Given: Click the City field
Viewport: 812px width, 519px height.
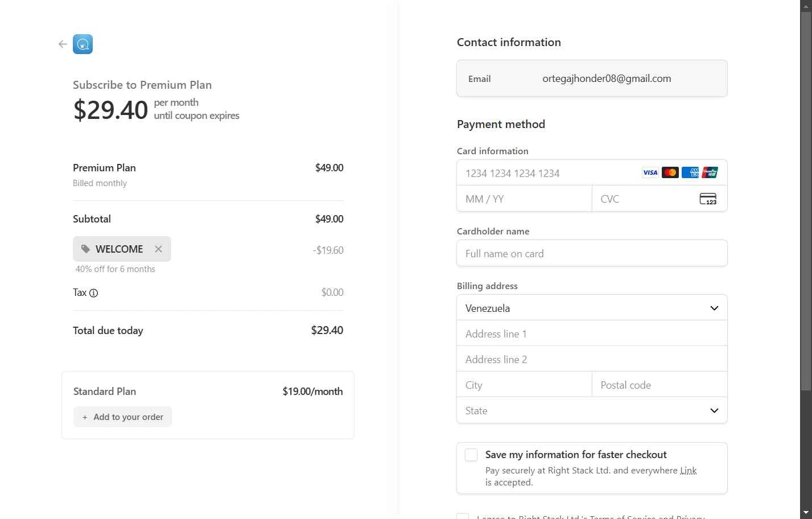Looking at the screenshot, I should [x=524, y=385].
